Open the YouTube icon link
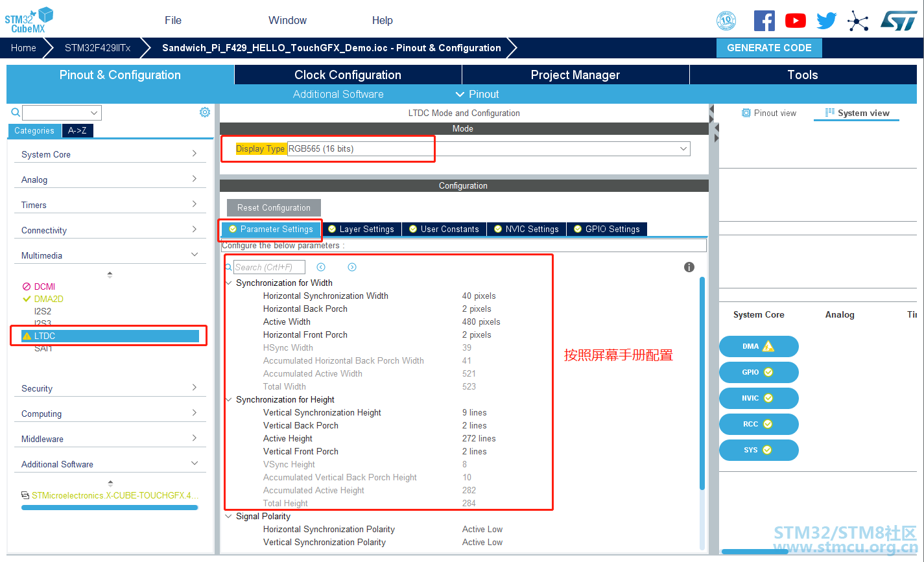This screenshot has height=562, width=924. pyautogui.click(x=796, y=21)
